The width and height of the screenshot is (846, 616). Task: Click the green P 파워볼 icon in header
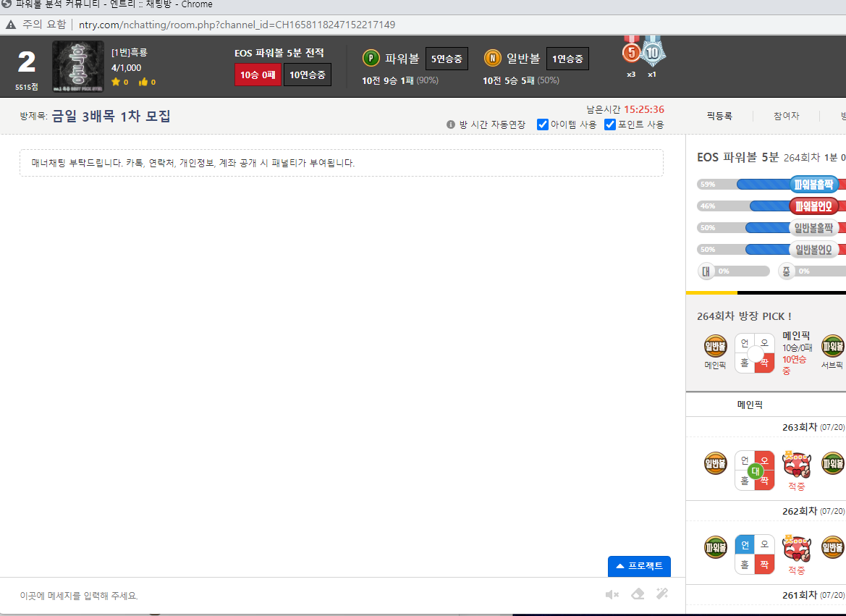371,58
